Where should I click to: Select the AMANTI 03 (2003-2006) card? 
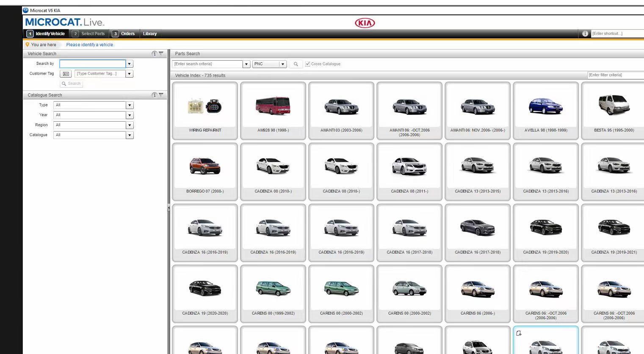[x=341, y=111]
